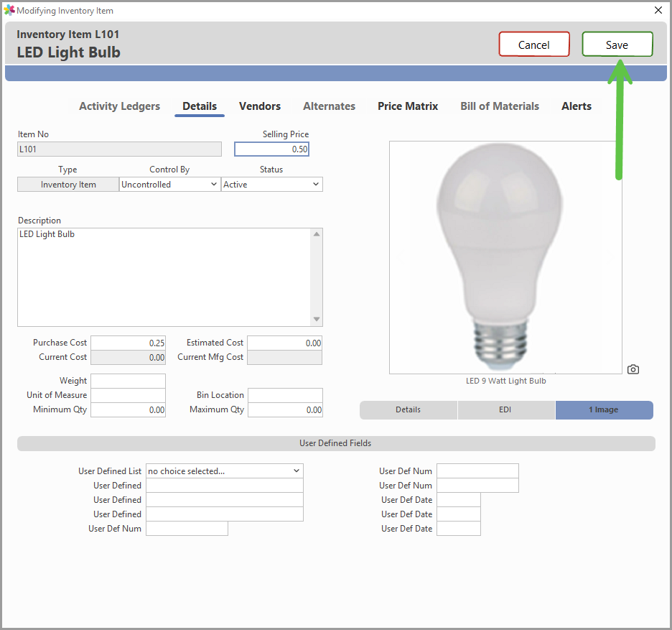Click the Description scrollbar up arrow
Screen dimensions: 672x630
317,233
